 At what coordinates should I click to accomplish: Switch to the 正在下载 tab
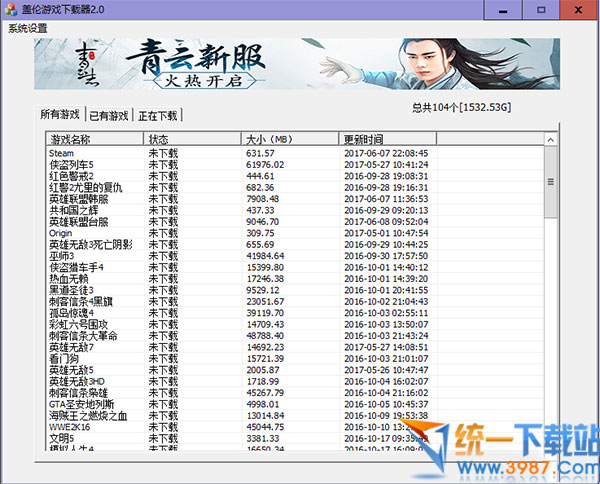pos(158,115)
